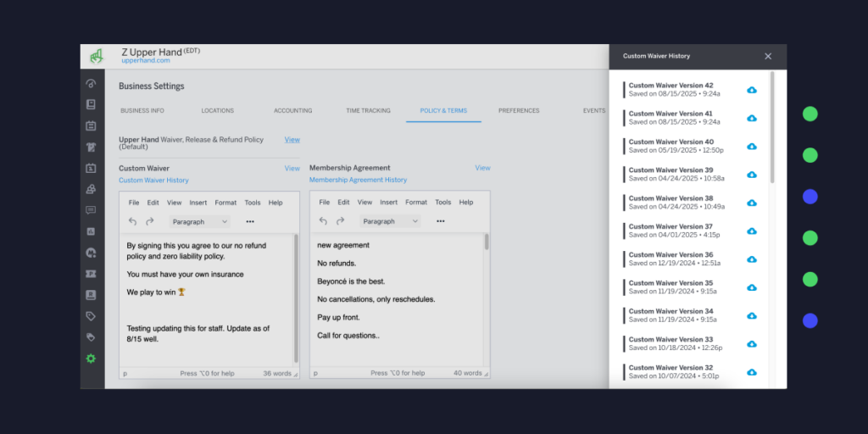Viewport: 868px width, 434px height.
Task: Undo in the Membership Agreement editor
Action: pos(323,221)
